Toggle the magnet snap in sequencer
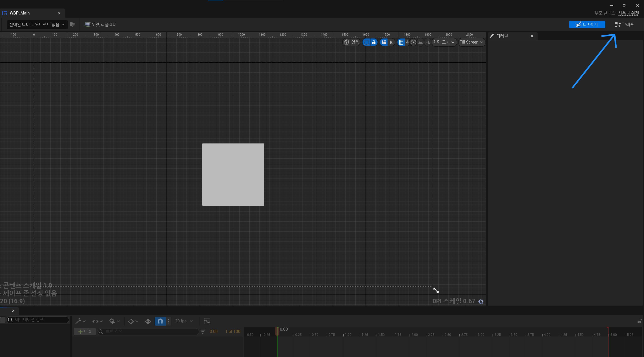 click(x=160, y=321)
